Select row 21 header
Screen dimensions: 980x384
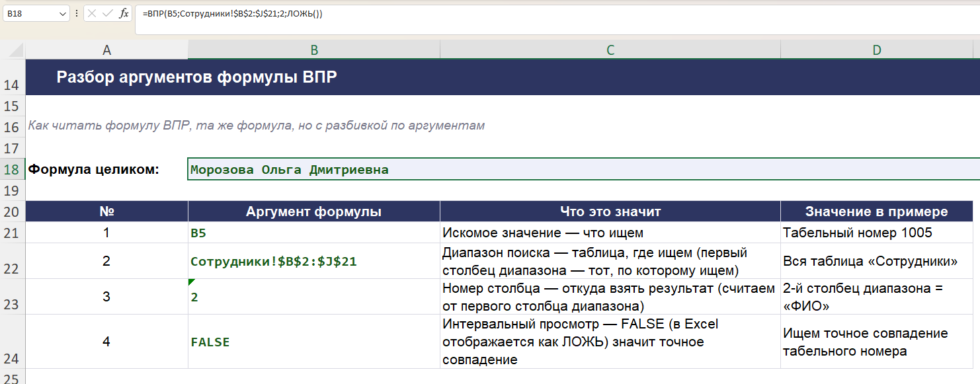[x=13, y=233]
